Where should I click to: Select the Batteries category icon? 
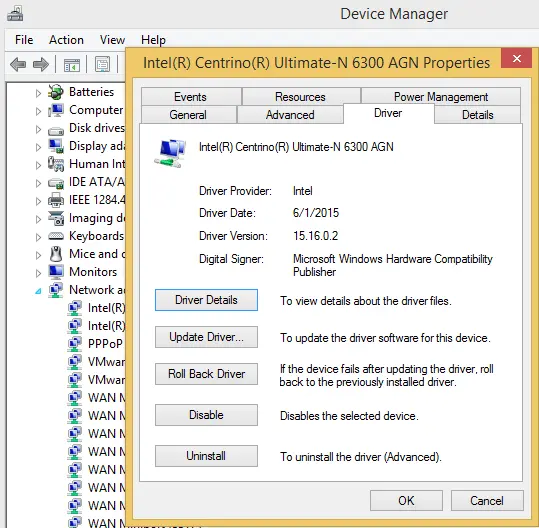point(56,92)
